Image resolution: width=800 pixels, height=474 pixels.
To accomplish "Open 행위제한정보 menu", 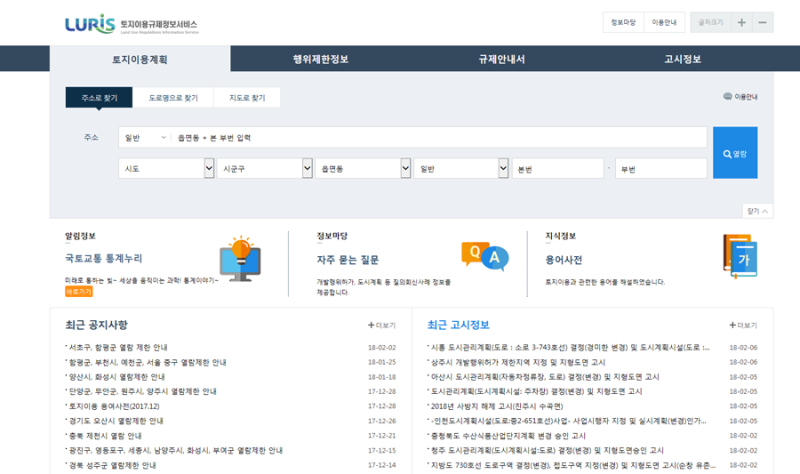I will click(x=321, y=59).
